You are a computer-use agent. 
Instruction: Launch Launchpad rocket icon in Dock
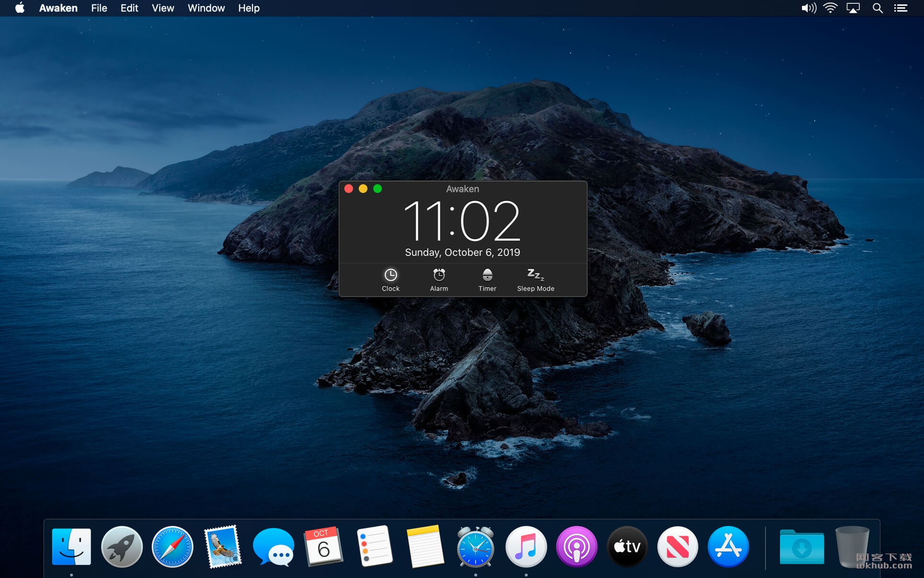point(122,547)
